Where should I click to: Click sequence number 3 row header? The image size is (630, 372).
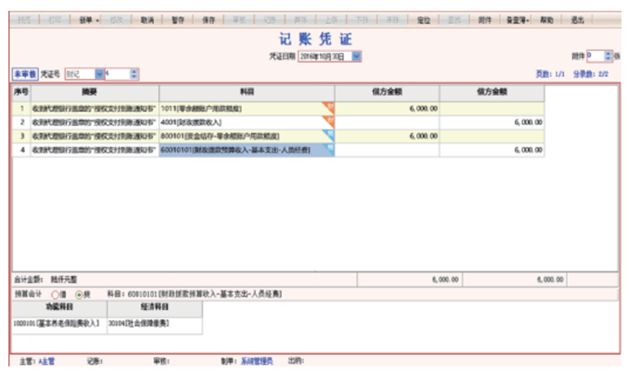[x=22, y=136]
